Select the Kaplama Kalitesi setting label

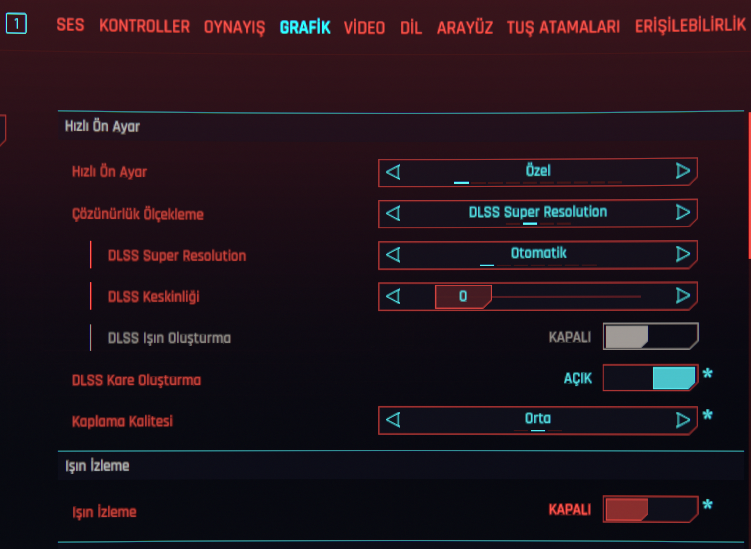tap(122, 422)
